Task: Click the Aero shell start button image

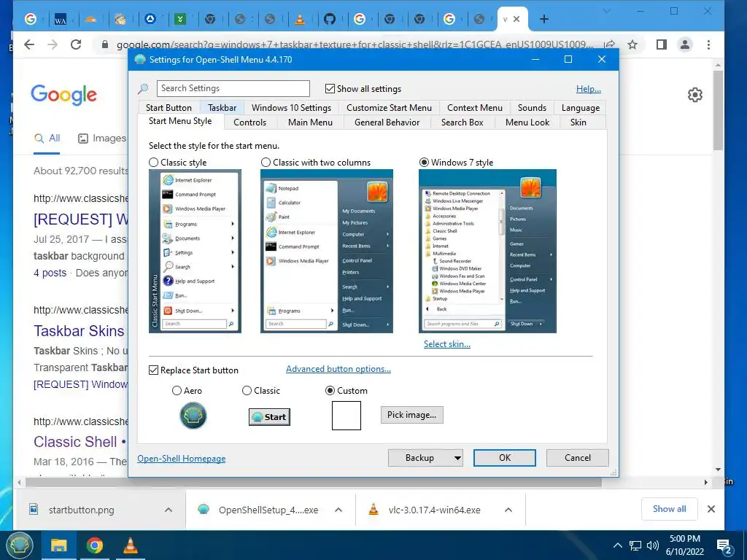Action: [193, 415]
